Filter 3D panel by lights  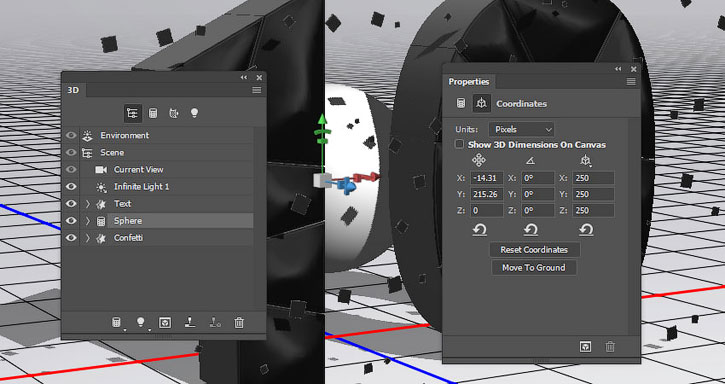point(194,113)
